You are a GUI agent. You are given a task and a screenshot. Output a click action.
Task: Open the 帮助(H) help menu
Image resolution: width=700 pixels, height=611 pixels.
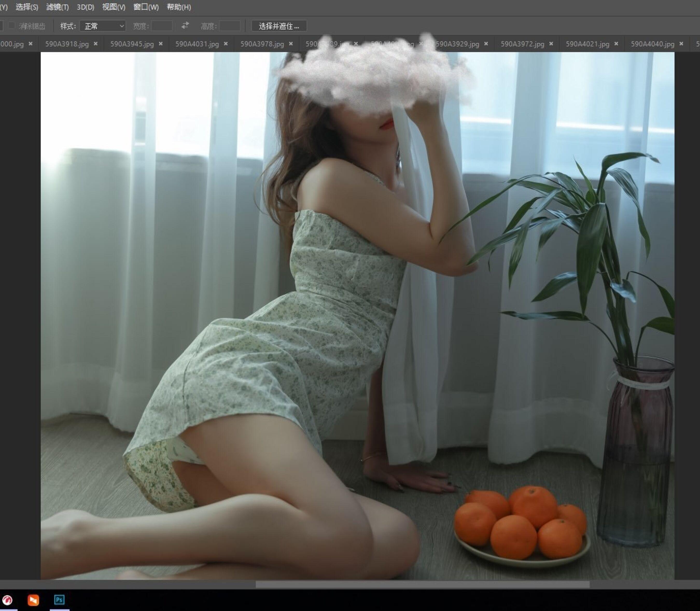179,7
